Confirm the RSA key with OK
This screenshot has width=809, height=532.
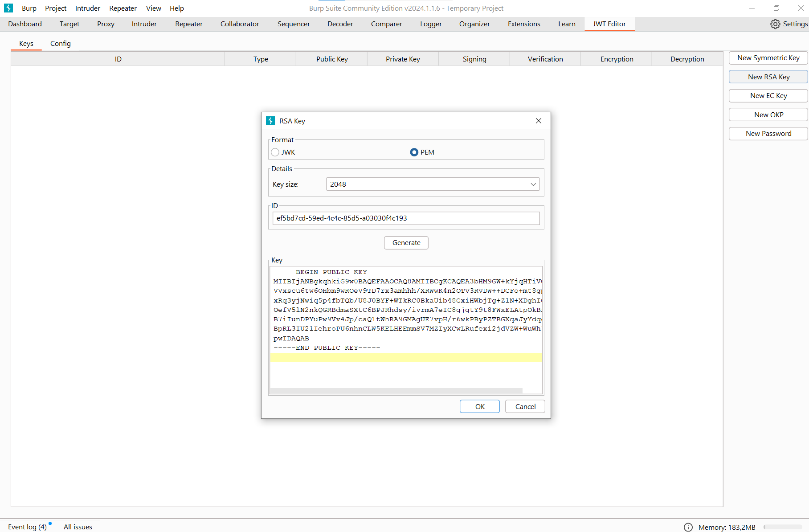[x=480, y=406]
